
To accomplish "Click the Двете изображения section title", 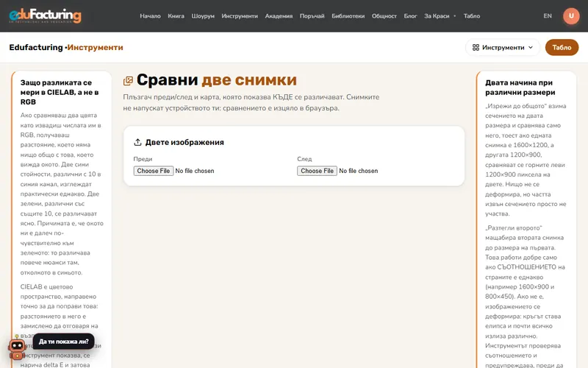I will [x=184, y=142].
